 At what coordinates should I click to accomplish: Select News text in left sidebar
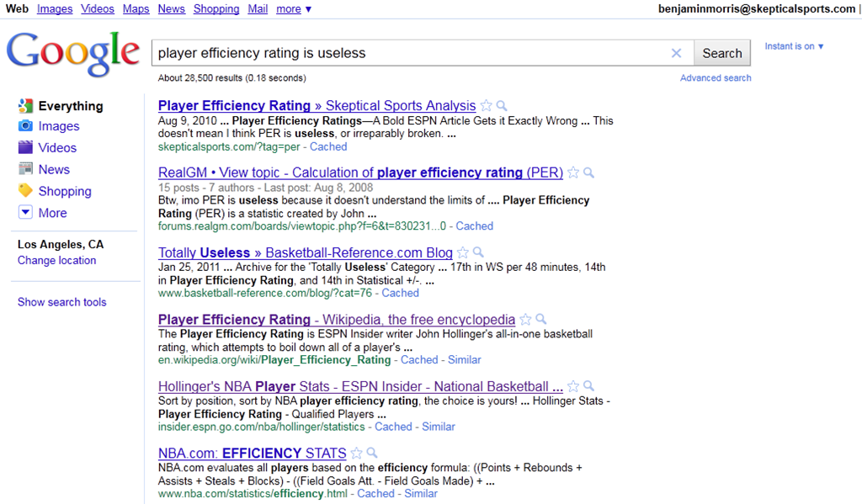click(54, 169)
